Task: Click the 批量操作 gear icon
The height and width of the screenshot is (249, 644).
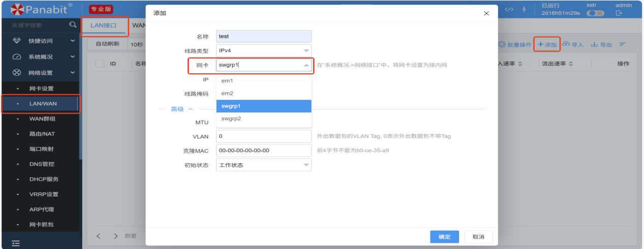Action: click(x=502, y=45)
